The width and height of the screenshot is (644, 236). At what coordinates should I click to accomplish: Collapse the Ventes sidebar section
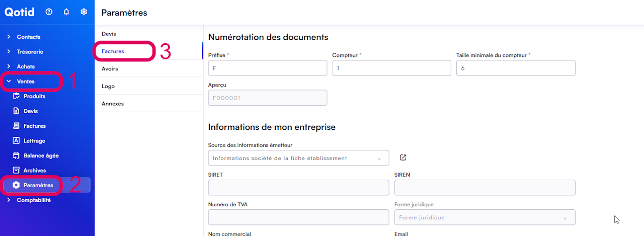(x=25, y=82)
